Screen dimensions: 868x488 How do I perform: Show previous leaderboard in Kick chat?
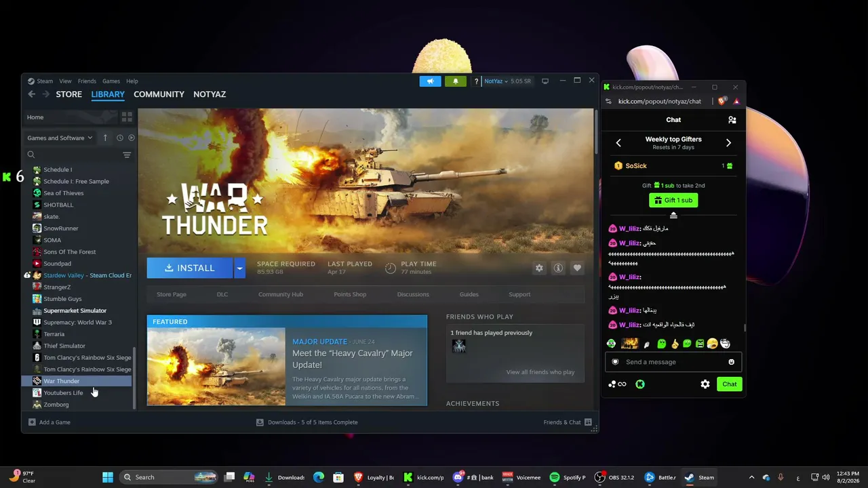(x=618, y=143)
